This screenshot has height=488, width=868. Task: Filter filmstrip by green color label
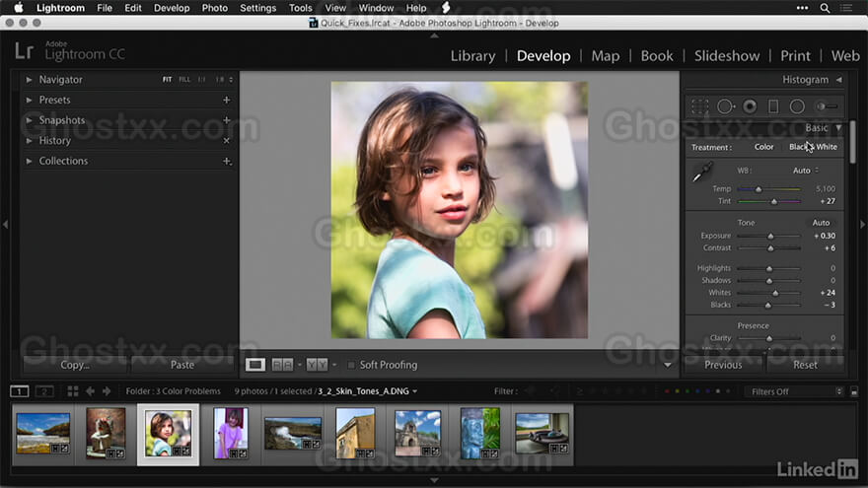tap(687, 391)
